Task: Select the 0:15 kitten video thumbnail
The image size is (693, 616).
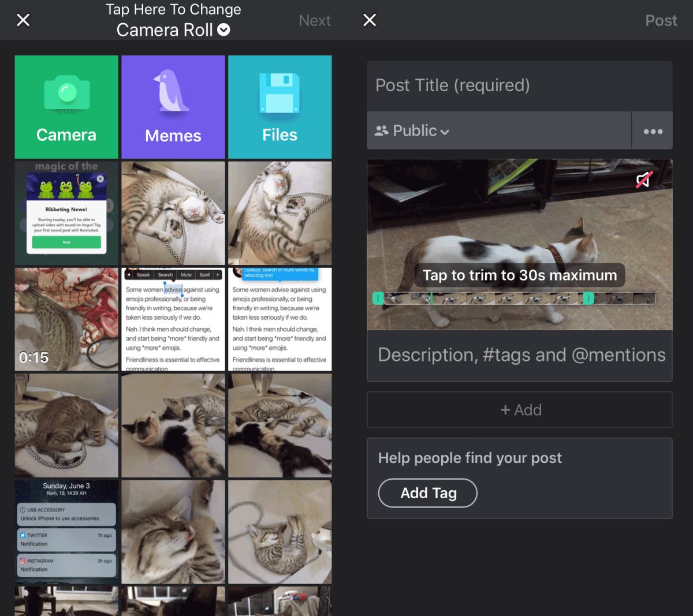Action: (x=66, y=319)
